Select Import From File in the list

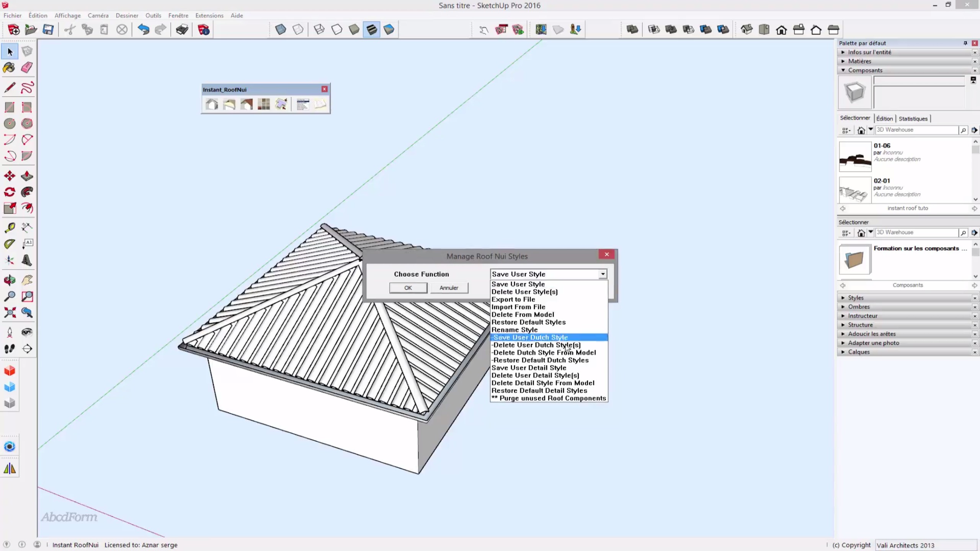pyautogui.click(x=519, y=306)
